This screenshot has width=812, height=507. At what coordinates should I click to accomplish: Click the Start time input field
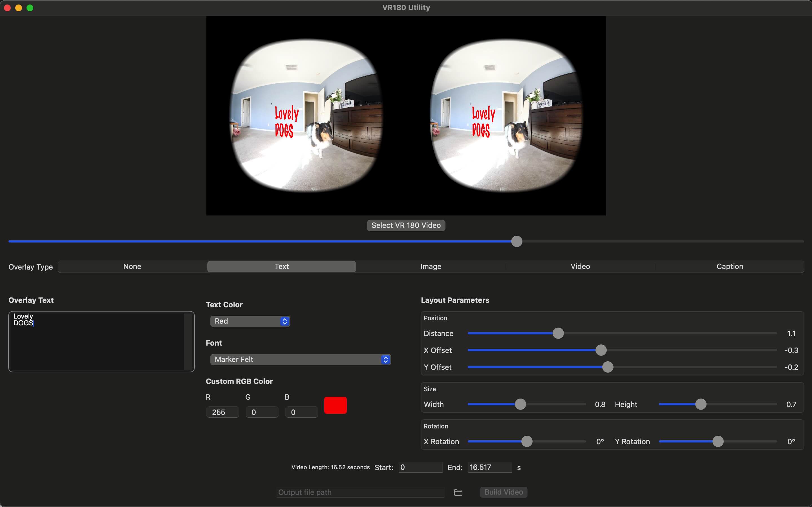tap(420, 467)
